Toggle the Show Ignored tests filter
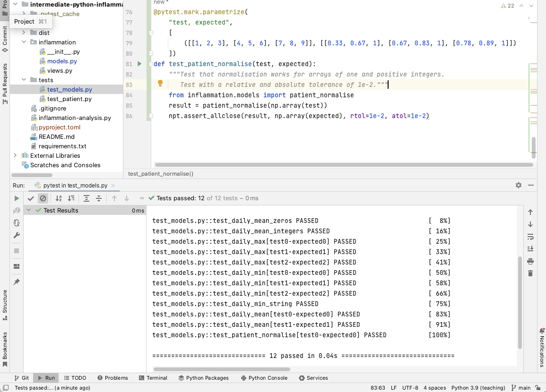 [x=43, y=198]
